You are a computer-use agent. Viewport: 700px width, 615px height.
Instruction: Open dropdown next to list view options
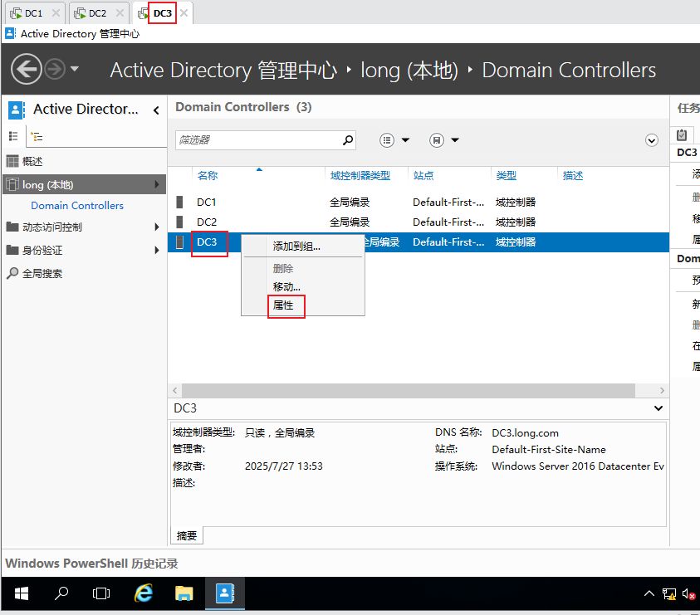point(405,140)
